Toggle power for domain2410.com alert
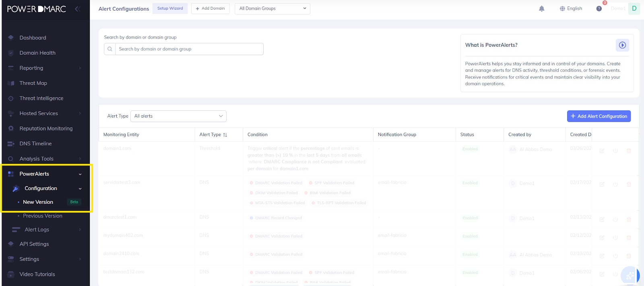Viewport: 644px width, 286px height. (x=615, y=256)
